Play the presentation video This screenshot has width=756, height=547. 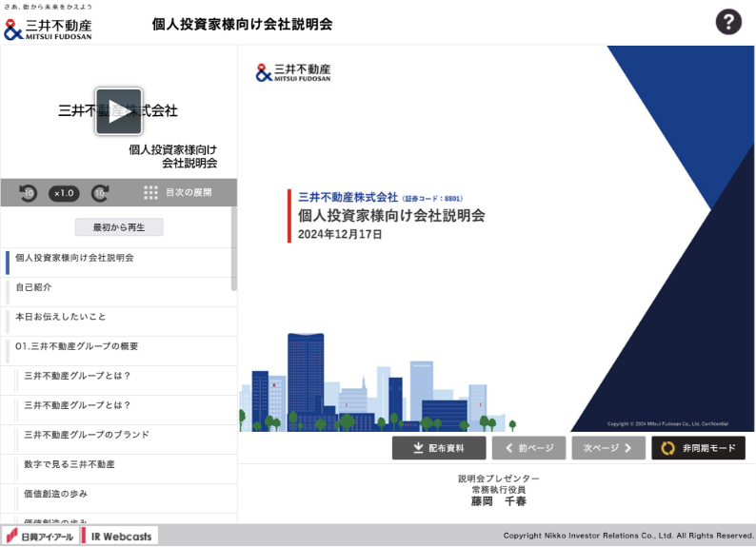(x=119, y=111)
